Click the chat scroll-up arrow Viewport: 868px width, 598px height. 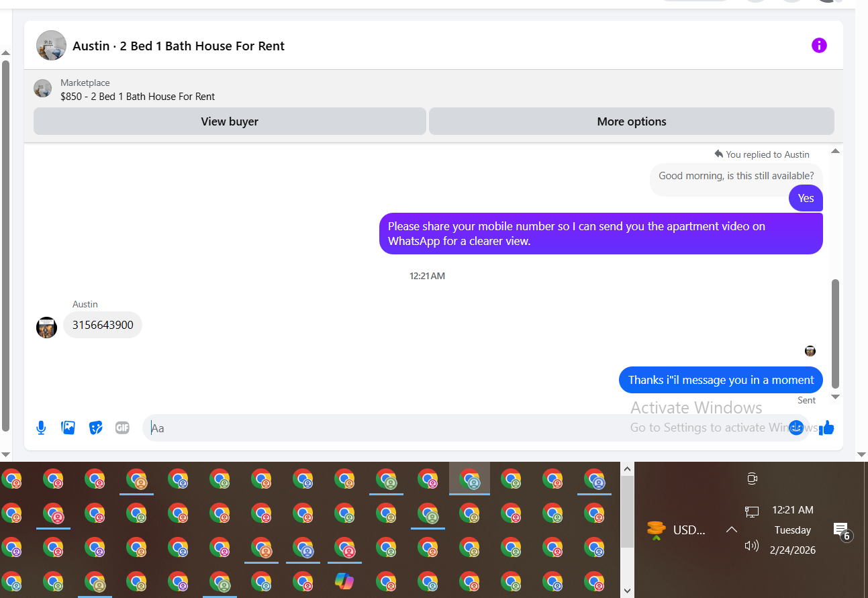(835, 151)
